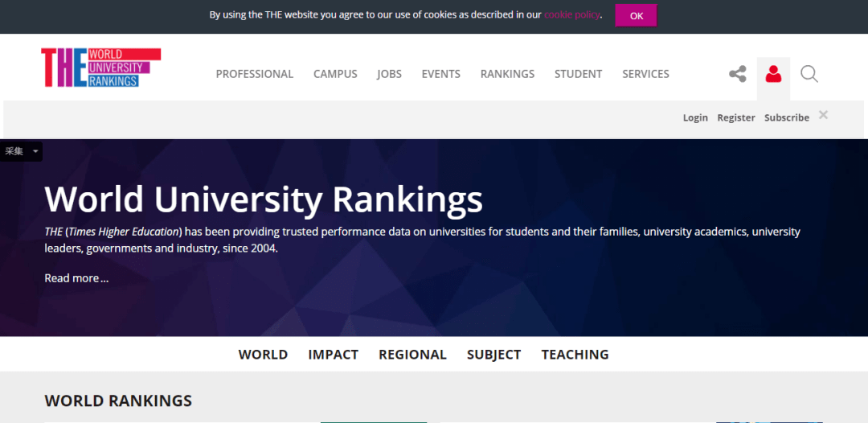Select the IMPACT rankings tab

[334, 355]
